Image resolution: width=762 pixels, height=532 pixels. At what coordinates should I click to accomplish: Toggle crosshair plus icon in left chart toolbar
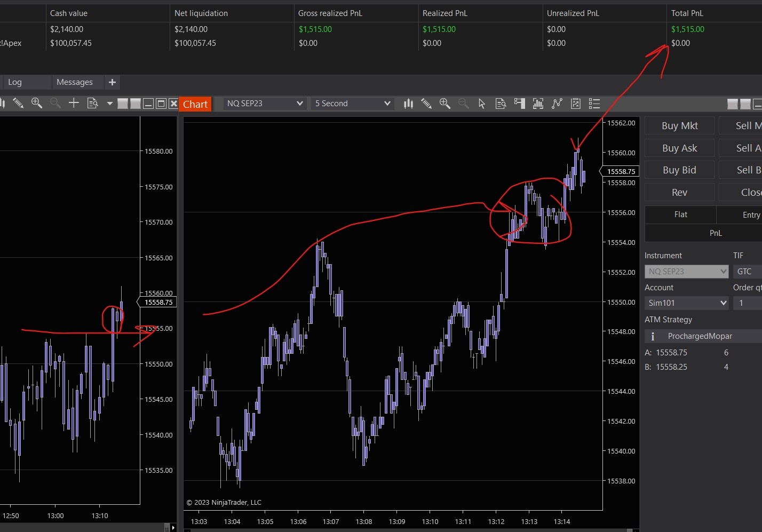click(74, 103)
